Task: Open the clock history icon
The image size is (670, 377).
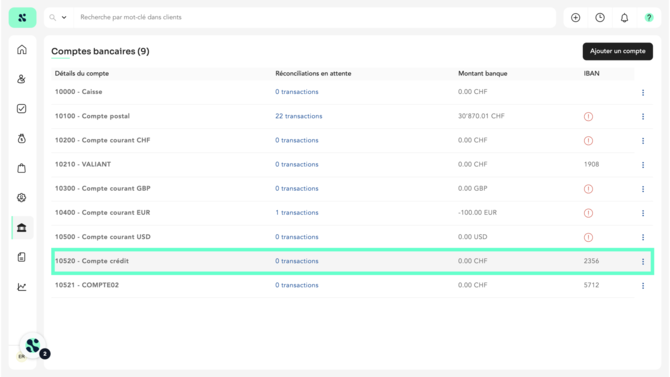Action: pos(600,18)
